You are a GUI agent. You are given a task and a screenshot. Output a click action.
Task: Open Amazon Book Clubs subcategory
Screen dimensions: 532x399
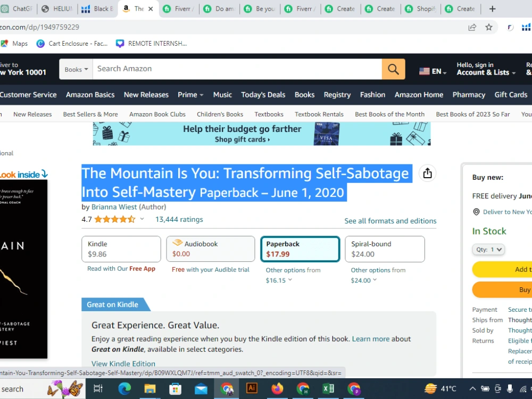coord(157,114)
